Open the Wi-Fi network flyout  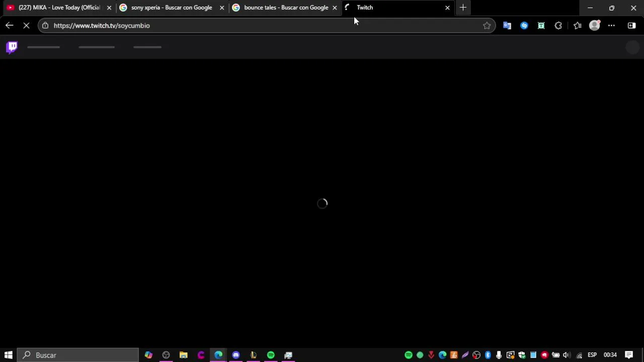point(580,355)
